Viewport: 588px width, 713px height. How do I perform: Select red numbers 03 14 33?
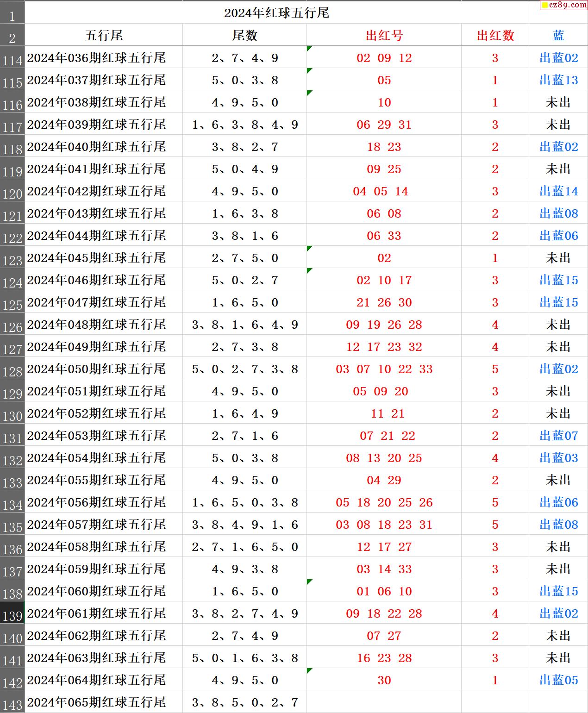pos(384,569)
